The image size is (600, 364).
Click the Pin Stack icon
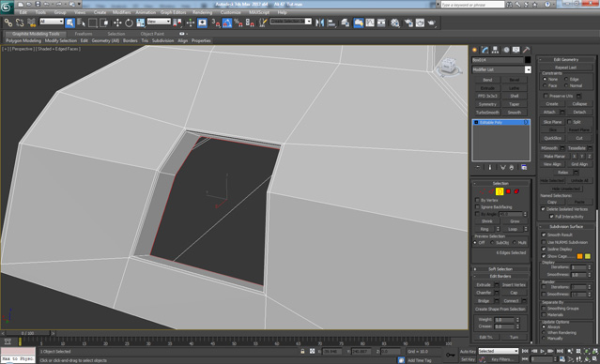click(478, 168)
